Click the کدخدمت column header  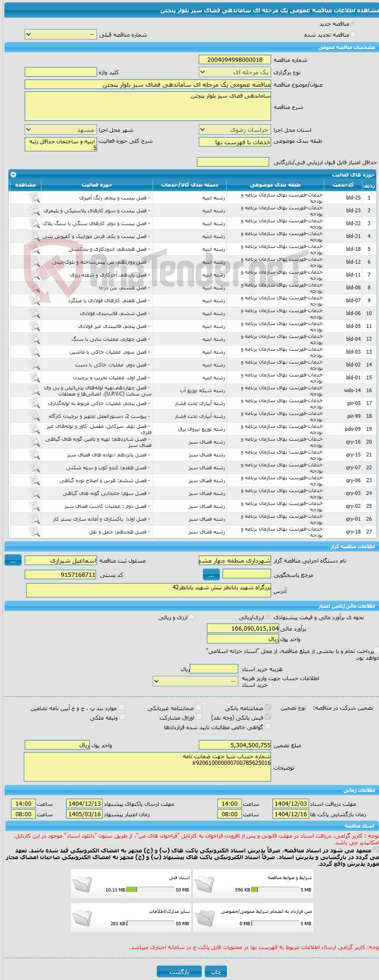click(343, 185)
